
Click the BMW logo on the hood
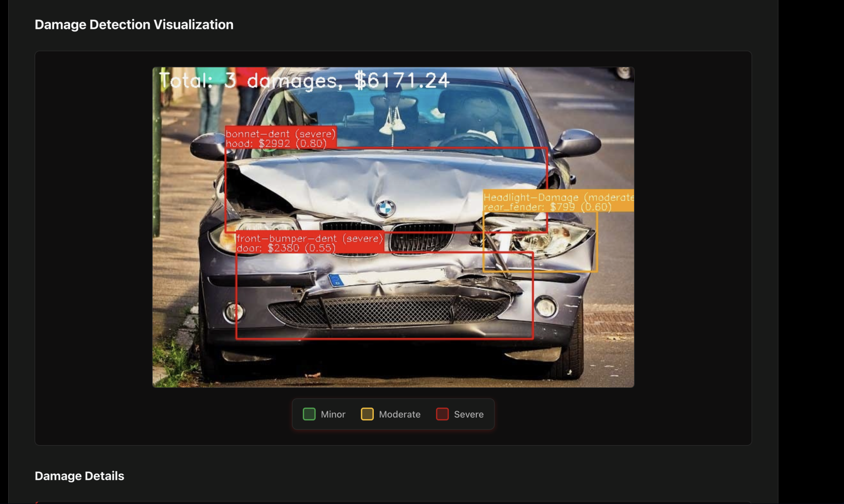pos(385,208)
